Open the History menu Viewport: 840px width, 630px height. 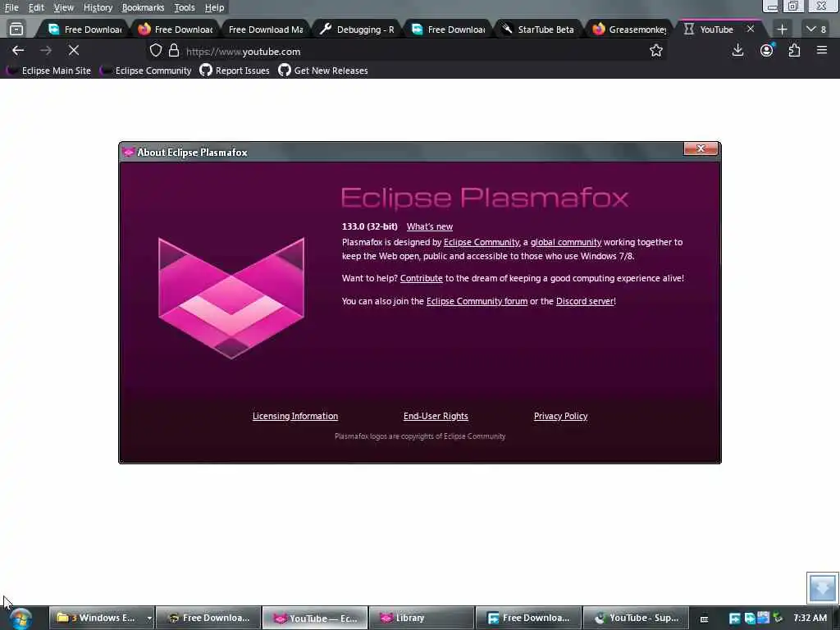tap(98, 7)
